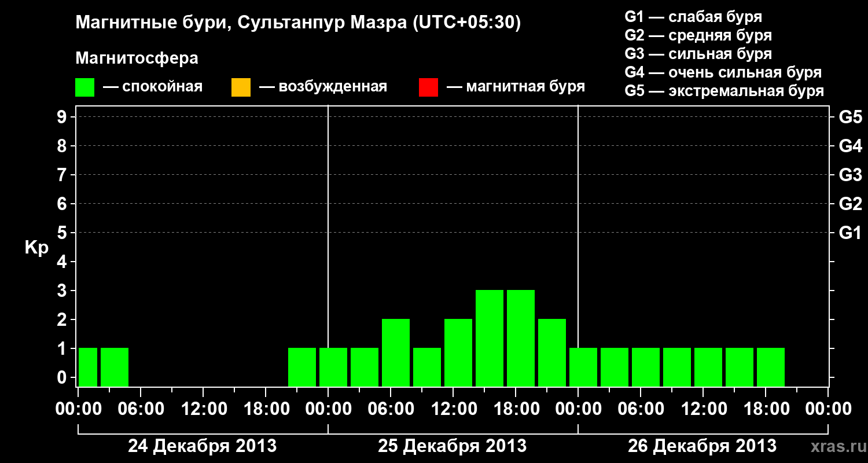The width and height of the screenshot is (868, 463).
Task: Click the '26 Декабря 2013' date label
Action: coord(703,446)
